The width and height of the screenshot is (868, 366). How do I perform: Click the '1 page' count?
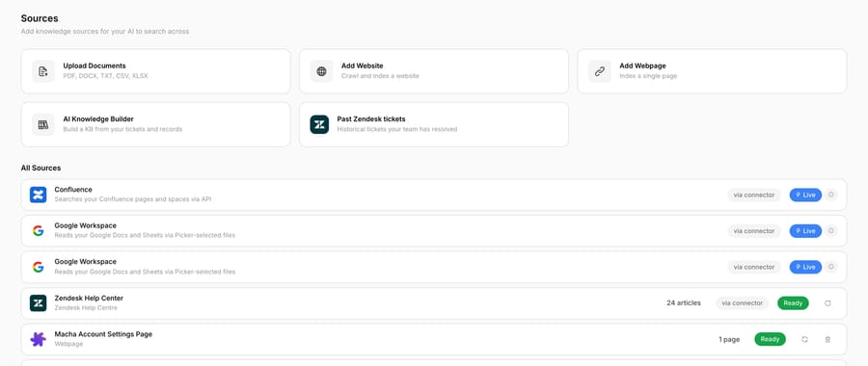(x=729, y=339)
